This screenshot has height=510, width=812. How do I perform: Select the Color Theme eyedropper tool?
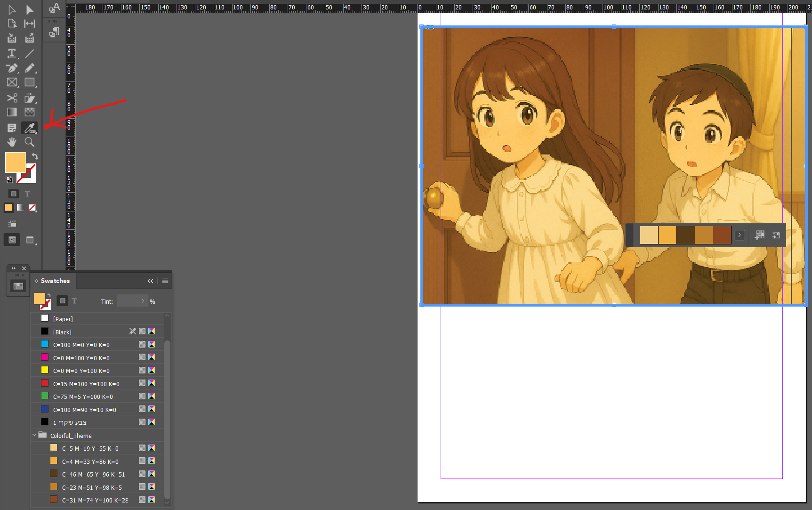pos(30,128)
